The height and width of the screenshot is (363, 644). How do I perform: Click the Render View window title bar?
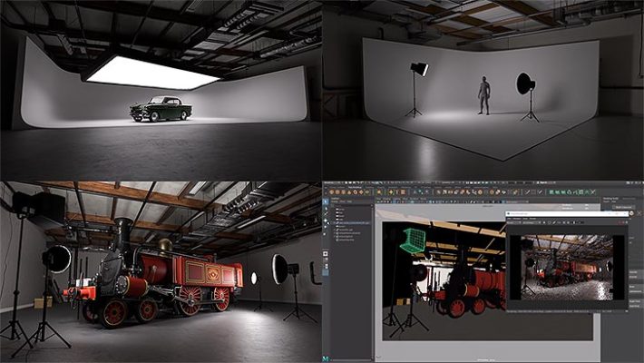(x=562, y=213)
